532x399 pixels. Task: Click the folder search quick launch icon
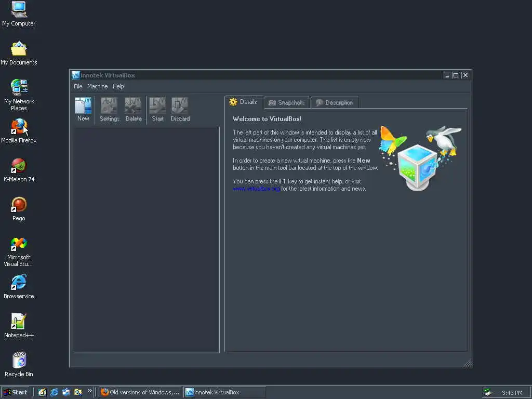(78, 392)
